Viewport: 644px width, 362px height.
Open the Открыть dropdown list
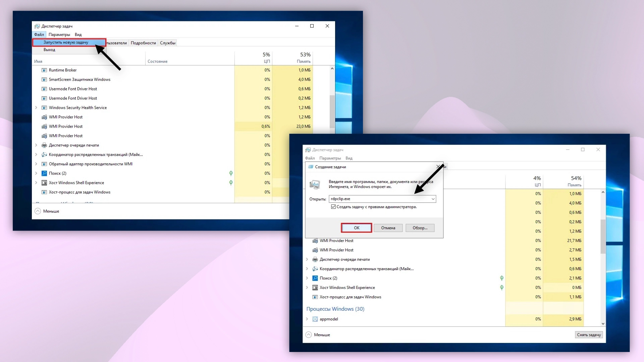(434, 199)
